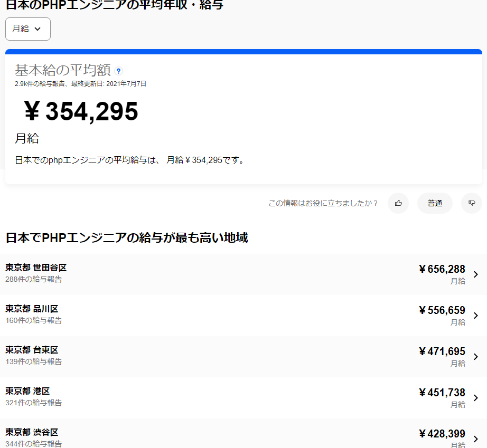Open the 月給 pay period dropdown

[27, 29]
